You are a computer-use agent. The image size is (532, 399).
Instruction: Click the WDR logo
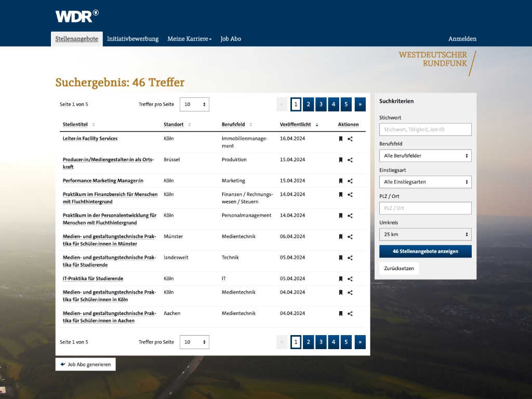[x=76, y=16]
